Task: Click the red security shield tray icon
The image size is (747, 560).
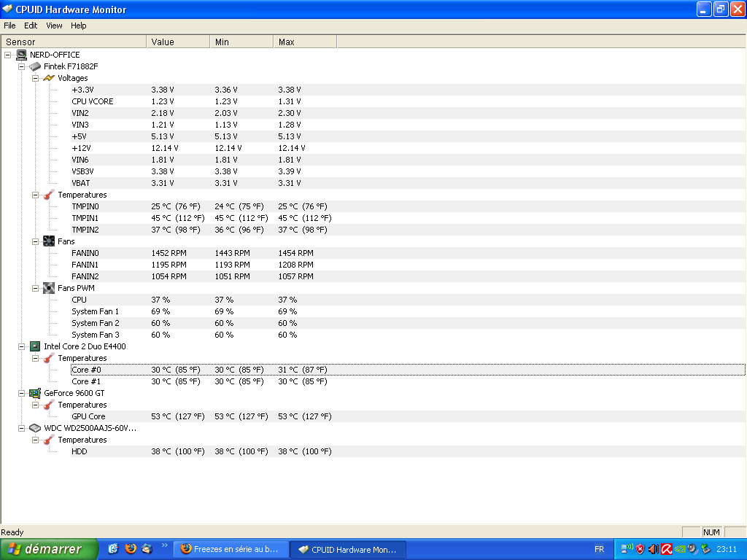Action: click(x=640, y=549)
